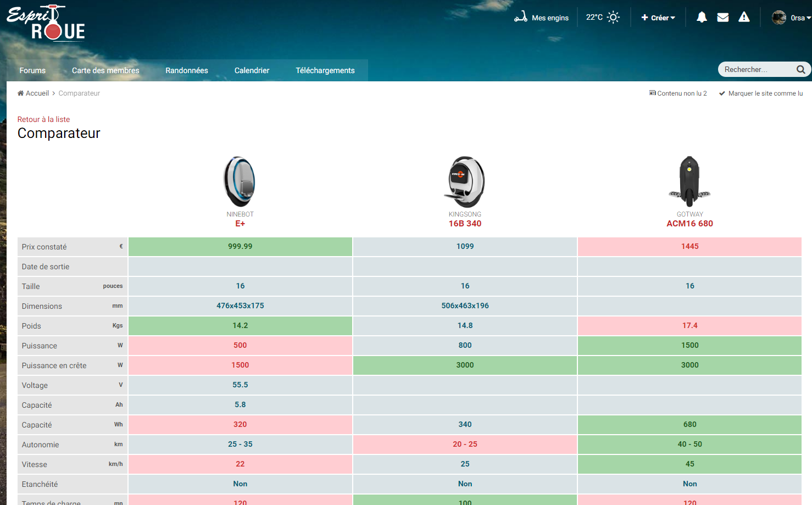
Task: Click Marquer le site comme lu
Action: point(765,93)
